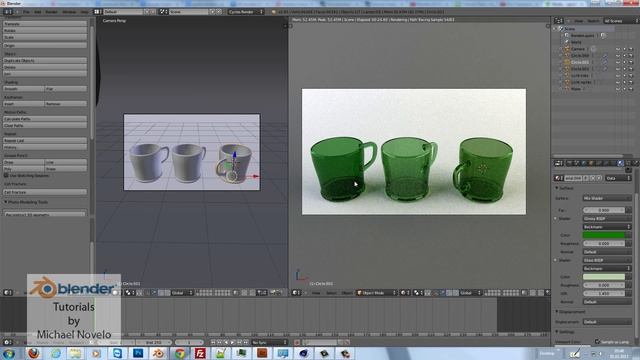Open Object Mode dropdown in render viewport

point(377,293)
